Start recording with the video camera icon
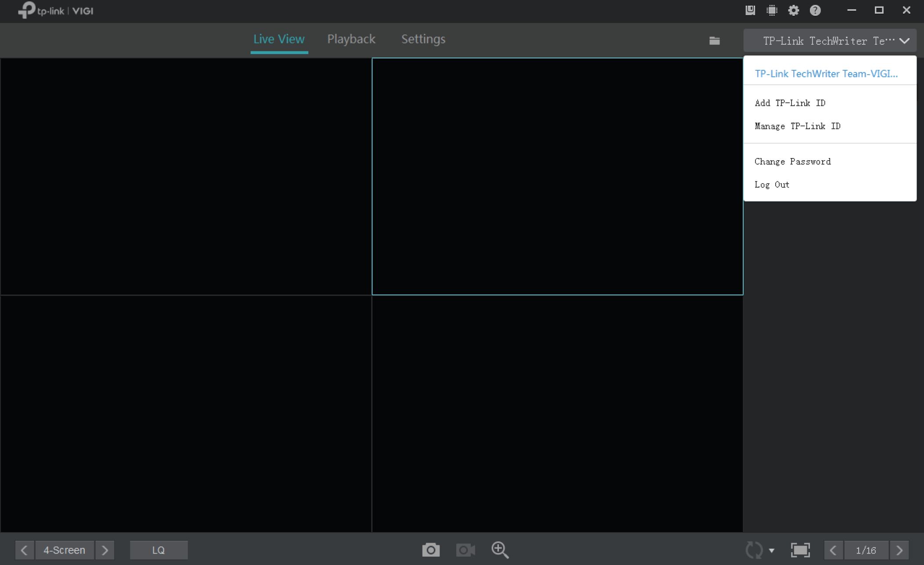Image resolution: width=924 pixels, height=565 pixels. [x=465, y=550]
